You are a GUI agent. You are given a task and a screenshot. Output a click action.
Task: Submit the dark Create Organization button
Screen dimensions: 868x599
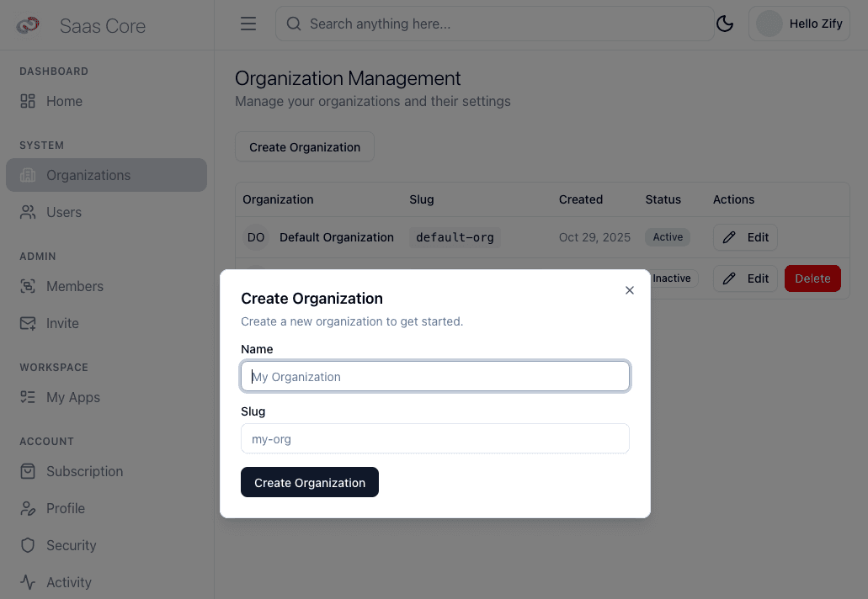[x=310, y=483]
